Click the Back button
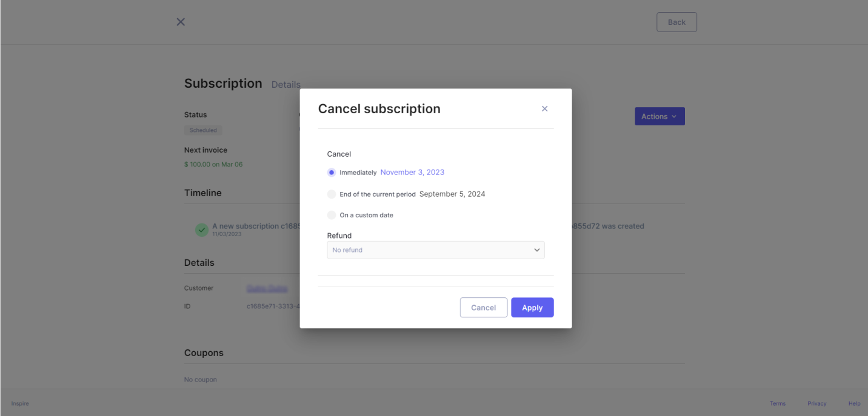This screenshot has width=868, height=416. pyautogui.click(x=676, y=22)
